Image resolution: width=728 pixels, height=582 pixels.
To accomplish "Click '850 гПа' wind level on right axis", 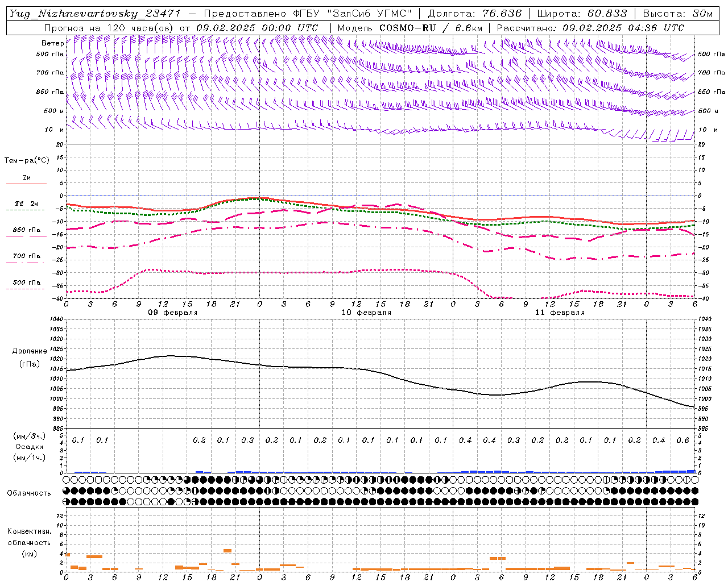I will (x=712, y=92).
